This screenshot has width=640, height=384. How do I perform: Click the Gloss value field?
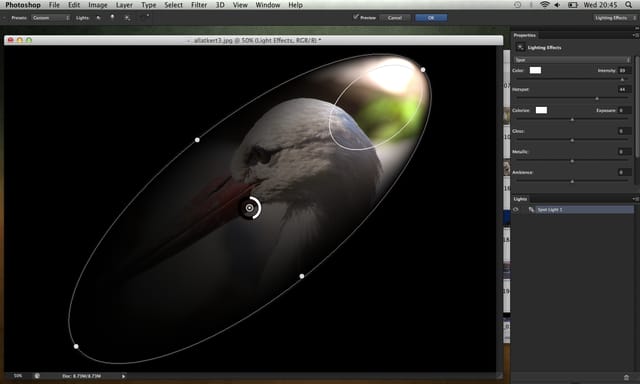tap(624, 131)
